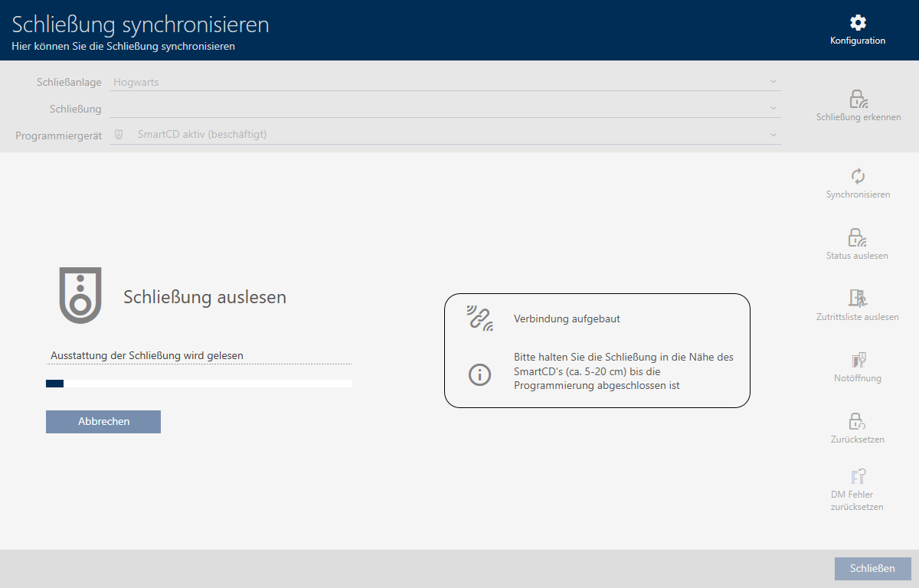Expand the Programmiergerät SmartCD dropdown
Image resolution: width=919 pixels, height=588 pixels.
click(444, 135)
